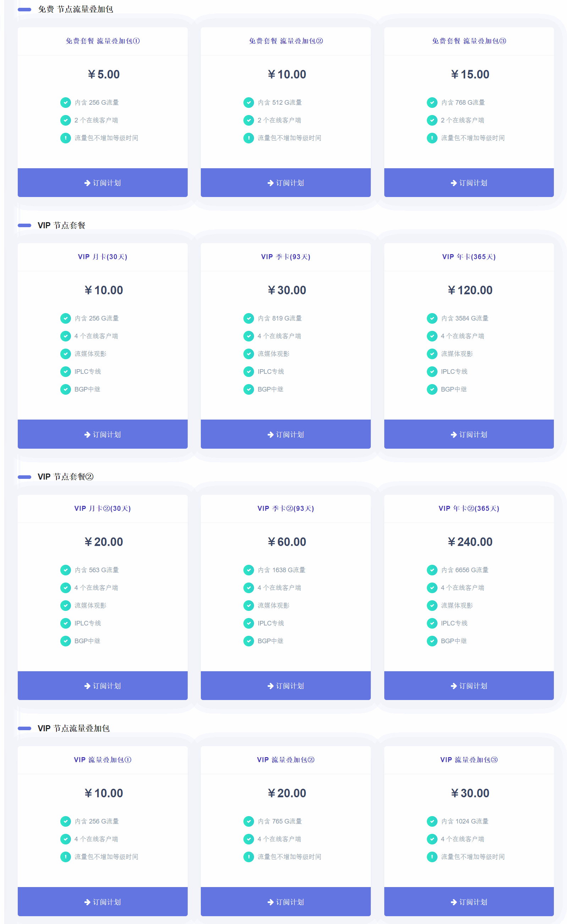This screenshot has width=567, height=924.
Task: Subscribe to the ¥240.00 VIP 年卡② plan
Action: point(469,685)
